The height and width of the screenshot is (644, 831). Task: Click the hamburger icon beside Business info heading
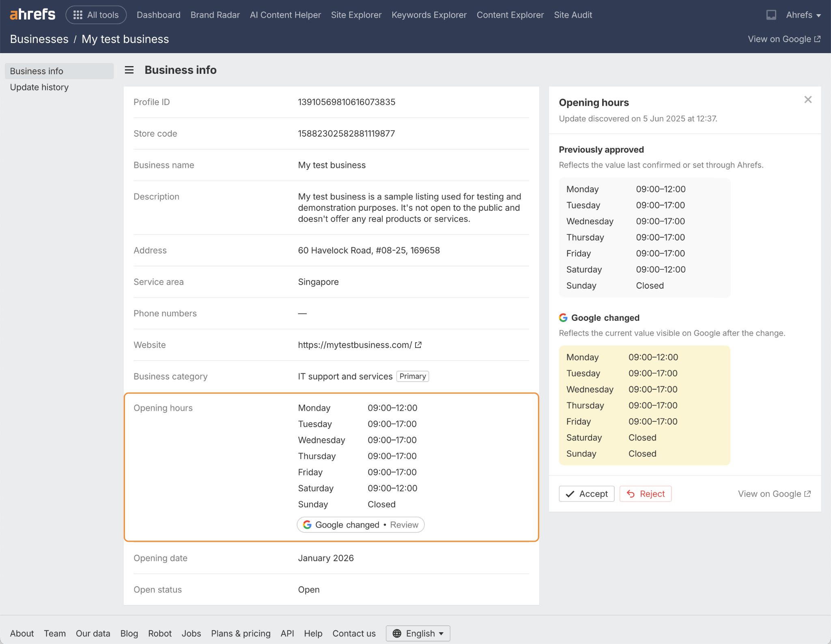(x=129, y=70)
